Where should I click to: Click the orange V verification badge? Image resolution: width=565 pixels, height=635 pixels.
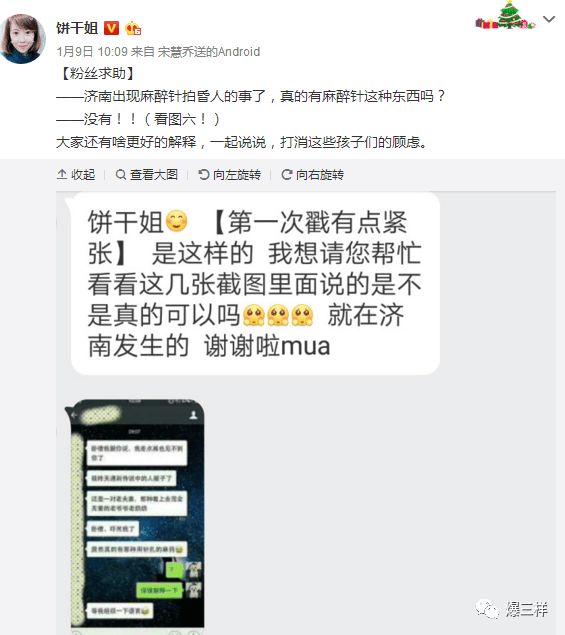(x=111, y=28)
